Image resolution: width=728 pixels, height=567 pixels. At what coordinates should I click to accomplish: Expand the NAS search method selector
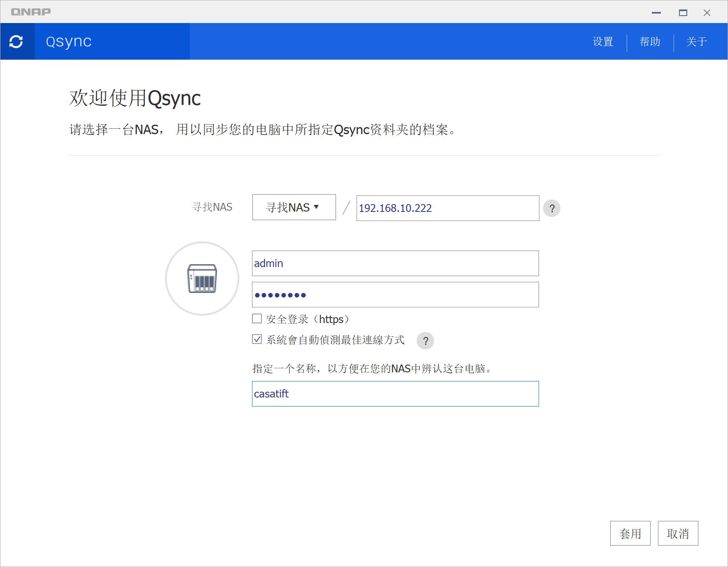[x=293, y=207]
